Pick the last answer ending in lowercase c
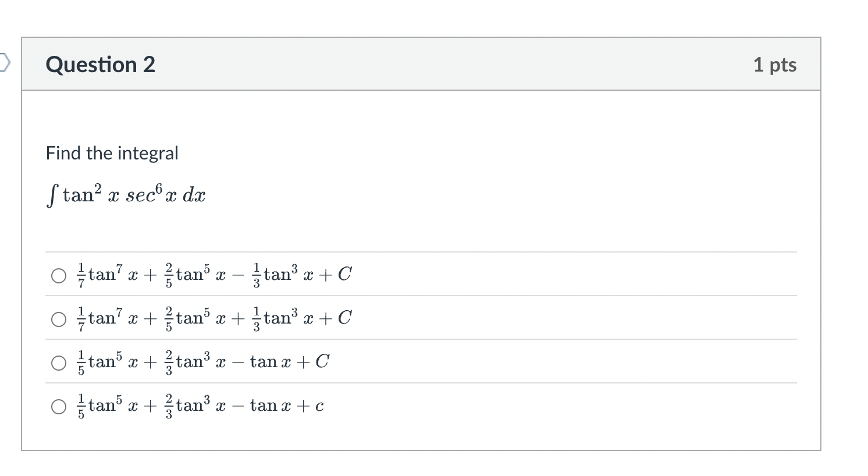This screenshot has width=868, height=476. point(58,406)
